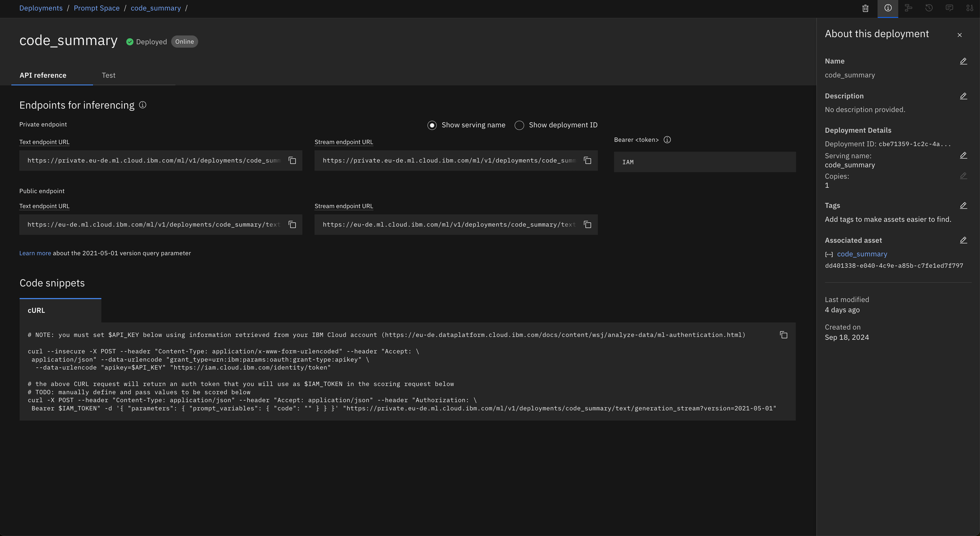Select the Show serving name radio button
Image resolution: width=980 pixels, height=536 pixels.
click(x=432, y=125)
